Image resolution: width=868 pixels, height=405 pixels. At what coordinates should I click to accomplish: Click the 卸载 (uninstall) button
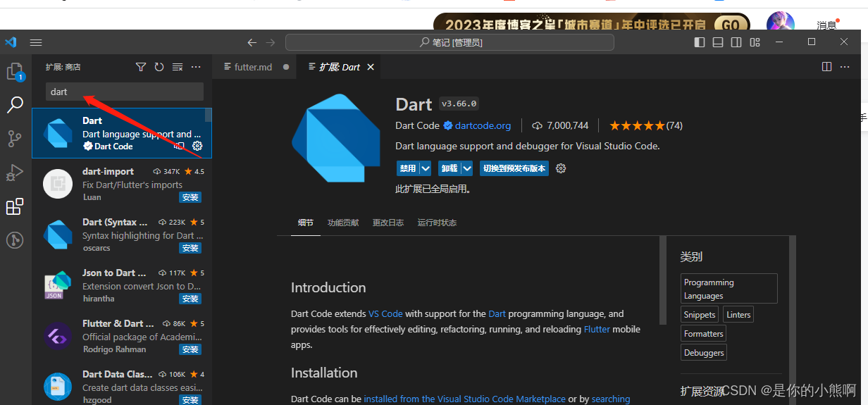(x=449, y=168)
